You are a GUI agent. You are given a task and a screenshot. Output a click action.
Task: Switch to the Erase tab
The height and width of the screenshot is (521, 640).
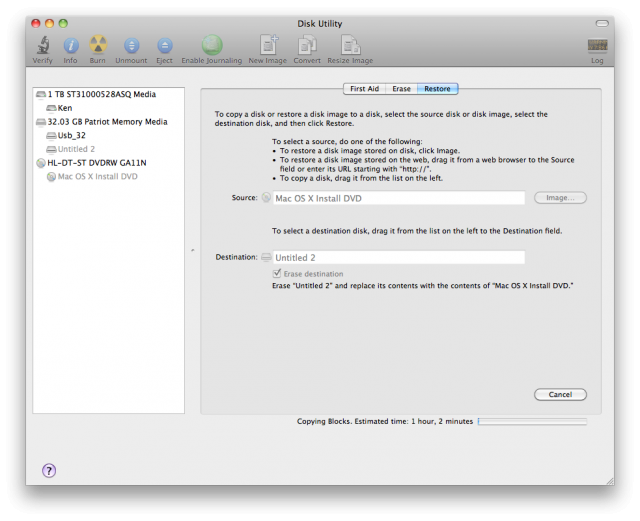click(401, 89)
